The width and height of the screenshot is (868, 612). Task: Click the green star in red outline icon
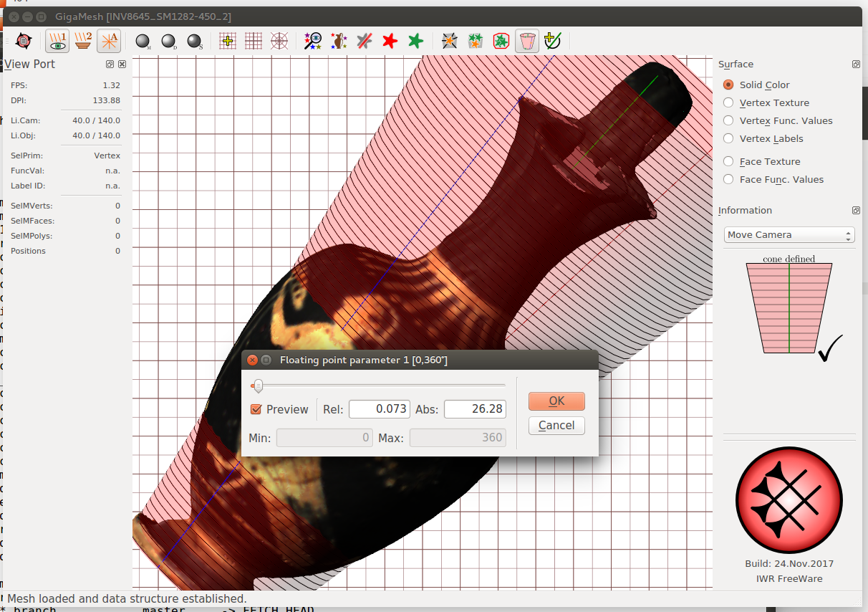pyautogui.click(x=501, y=42)
